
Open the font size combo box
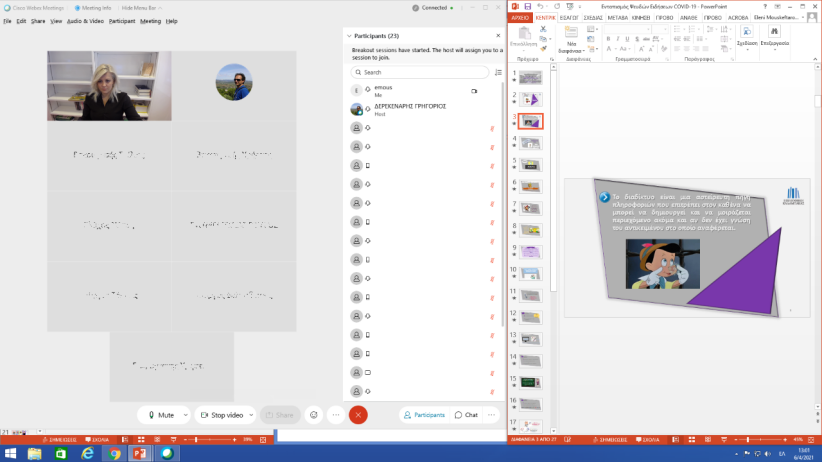pyautogui.click(x=659, y=29)
